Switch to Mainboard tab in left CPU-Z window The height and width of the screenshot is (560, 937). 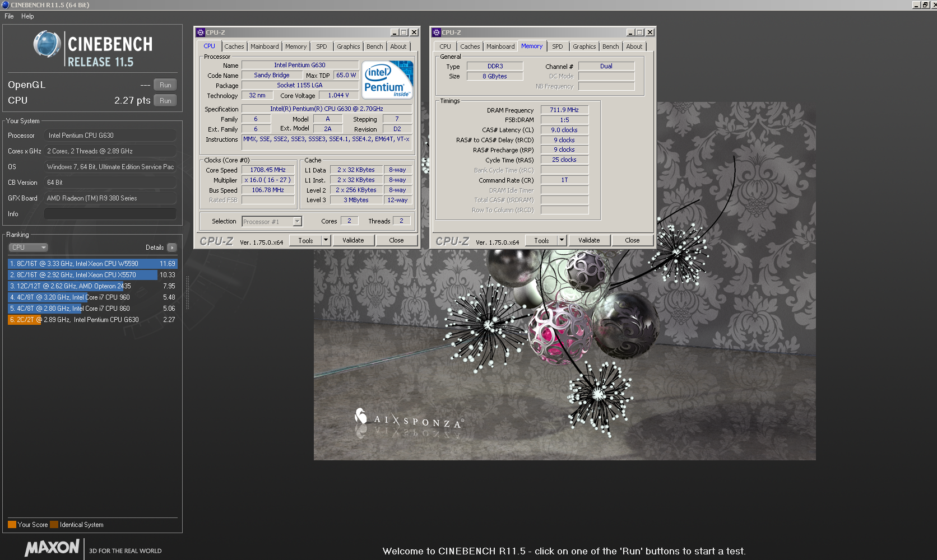point(265,46)
